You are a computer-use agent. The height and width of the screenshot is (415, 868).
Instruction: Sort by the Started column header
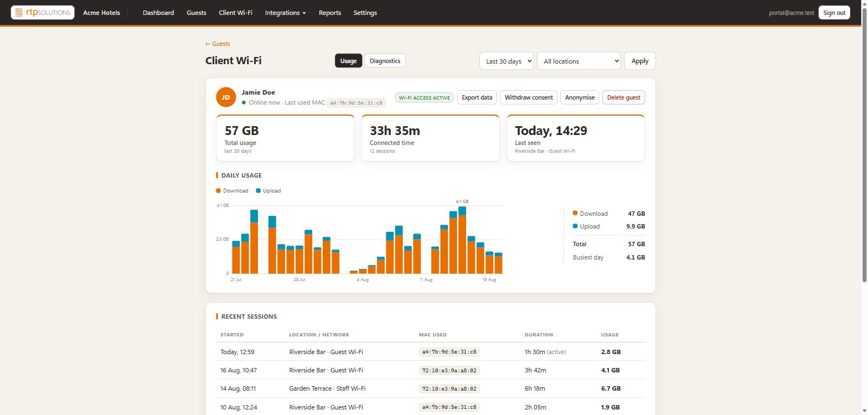coord(232,335)
